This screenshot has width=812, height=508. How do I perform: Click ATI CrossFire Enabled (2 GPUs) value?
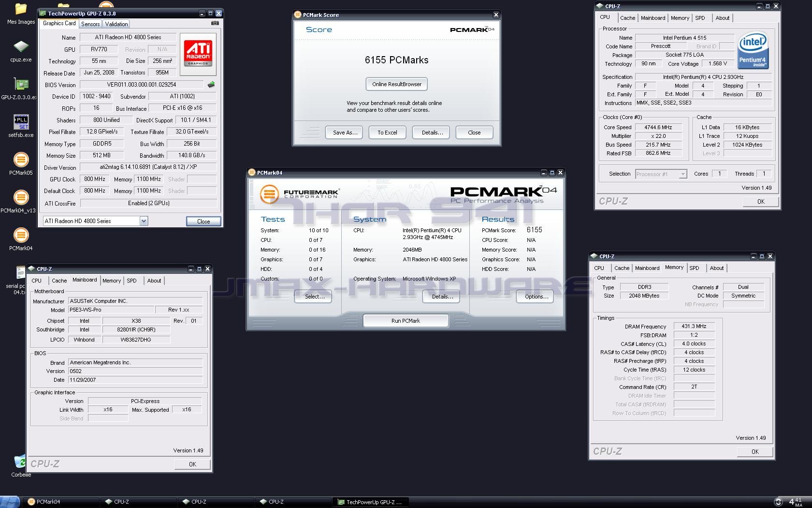(148, 203)
